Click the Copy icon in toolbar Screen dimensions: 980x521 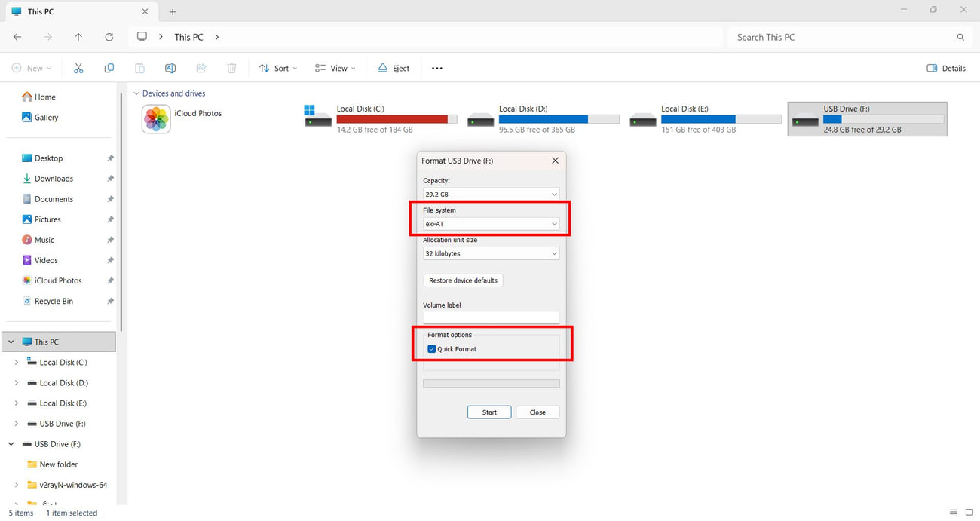(x=109, y=68)
